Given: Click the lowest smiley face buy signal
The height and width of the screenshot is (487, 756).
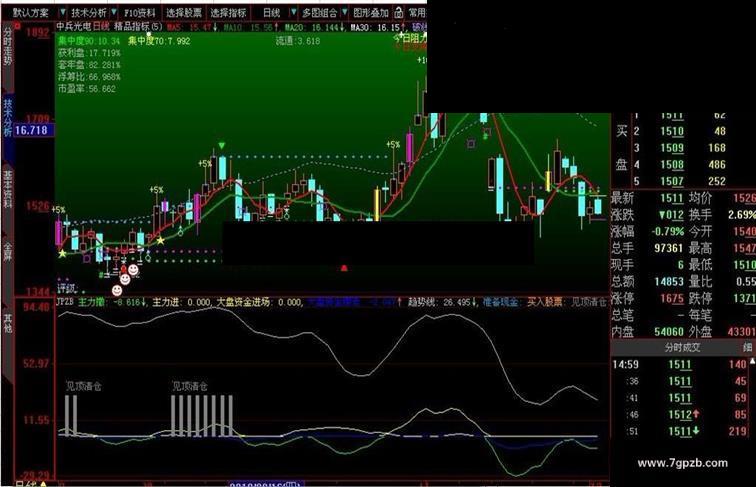Looking at the screenshot, I should (117, 290).
